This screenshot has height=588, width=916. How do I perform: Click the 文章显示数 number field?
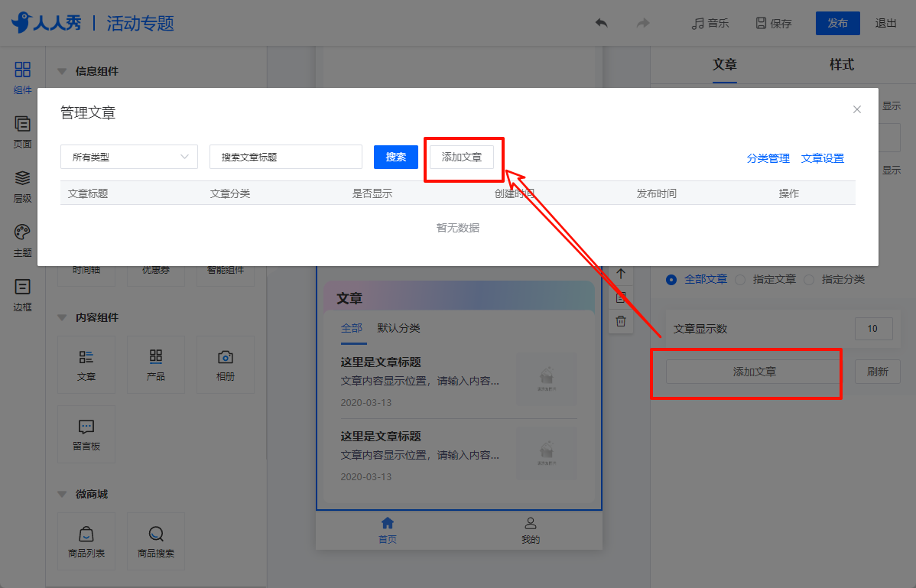click(873, 329)
